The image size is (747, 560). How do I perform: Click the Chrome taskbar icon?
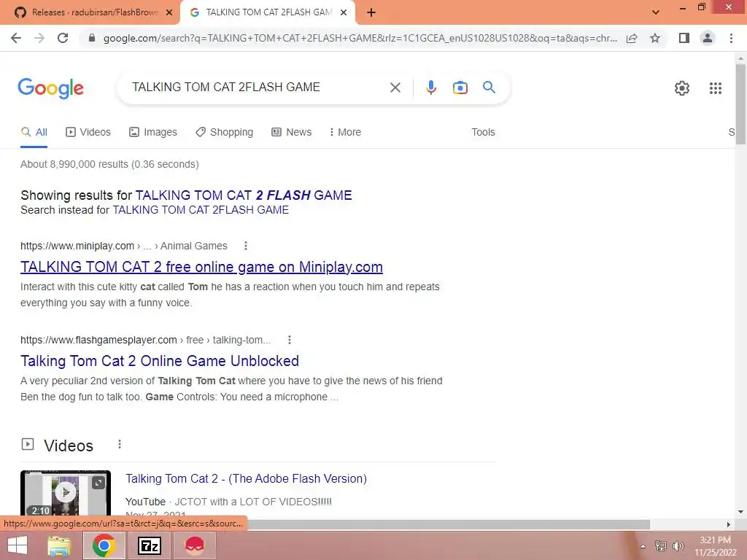click(x=104, y=545)
